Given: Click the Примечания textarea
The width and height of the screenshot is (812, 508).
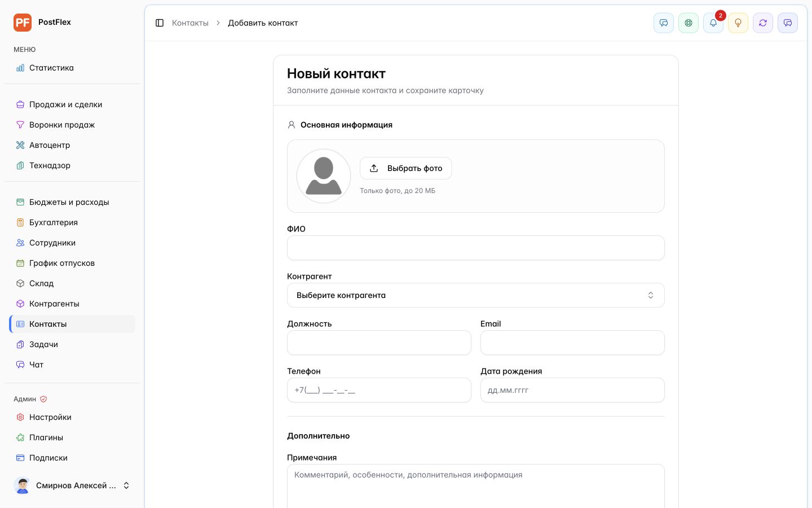Looking at the screenshot, I should pos(476,486).
